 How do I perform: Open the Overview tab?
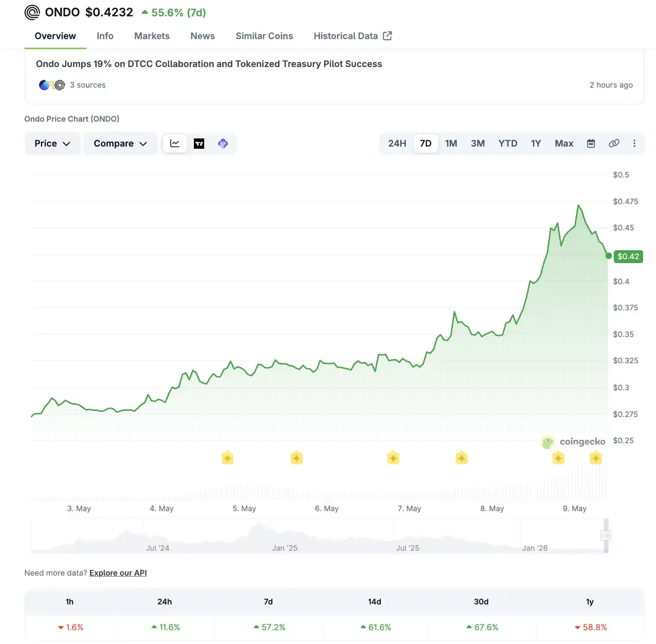pyautogui.click(x=55, y=36)
